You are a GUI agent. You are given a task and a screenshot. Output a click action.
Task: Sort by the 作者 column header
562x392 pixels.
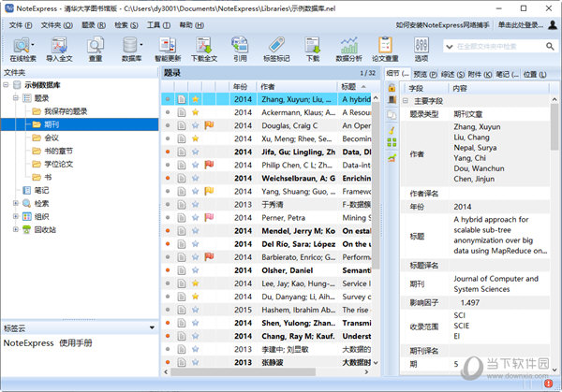(297, 86)
